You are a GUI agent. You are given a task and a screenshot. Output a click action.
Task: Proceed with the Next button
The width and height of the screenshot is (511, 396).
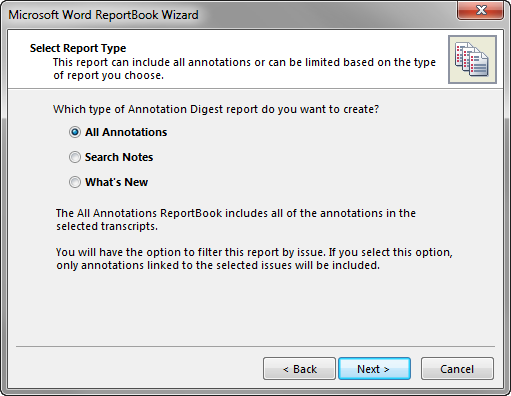[x=374, y=369]
